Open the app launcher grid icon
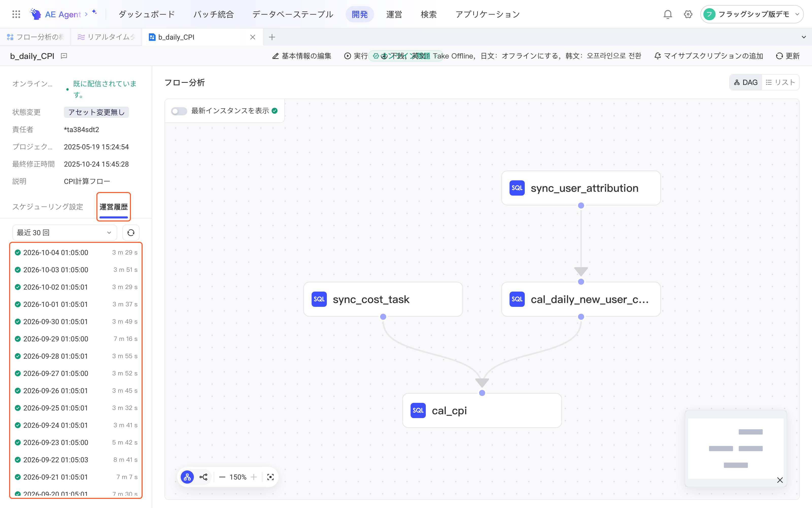 click(16, 14)
